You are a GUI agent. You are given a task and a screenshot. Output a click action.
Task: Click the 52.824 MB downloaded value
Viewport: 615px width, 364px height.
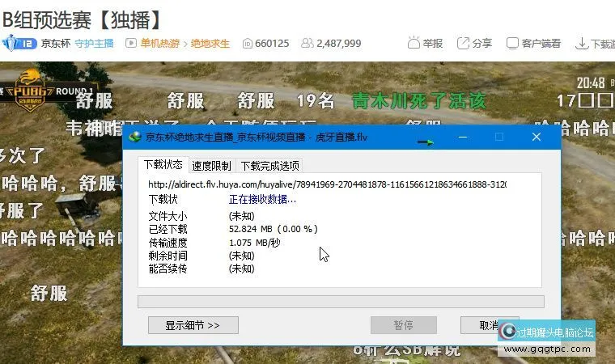273,229
